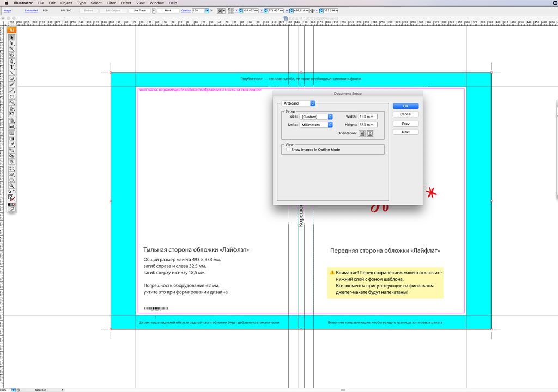Screen dimensions: 558x392
Task: Click the X position stepper arrows
Action: click(241, 11)
